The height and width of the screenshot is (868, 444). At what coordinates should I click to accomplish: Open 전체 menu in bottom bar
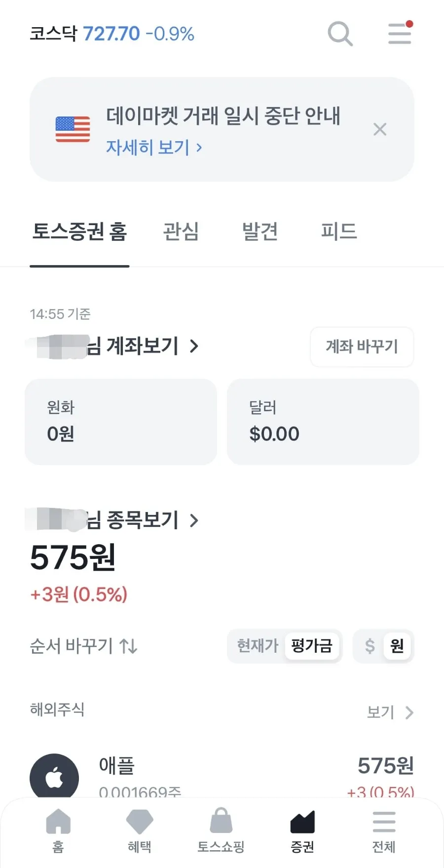[x=384, y=830]
